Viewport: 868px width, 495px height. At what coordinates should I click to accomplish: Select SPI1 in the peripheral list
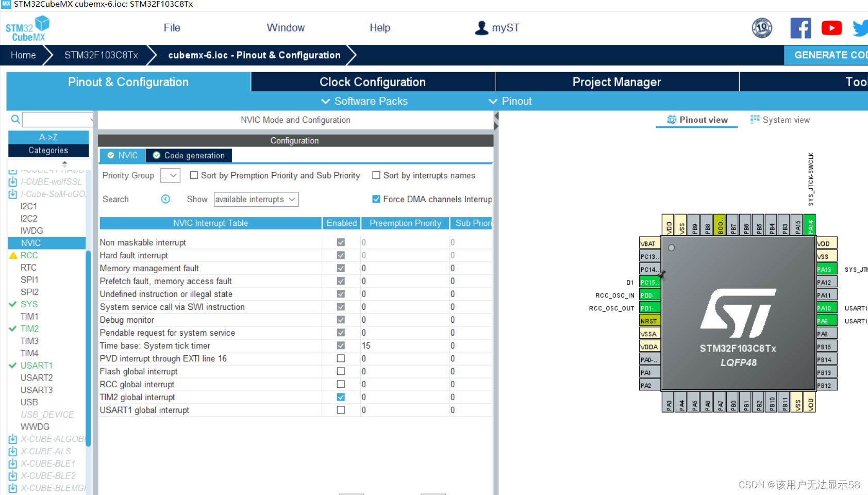(x=29, y=279)
